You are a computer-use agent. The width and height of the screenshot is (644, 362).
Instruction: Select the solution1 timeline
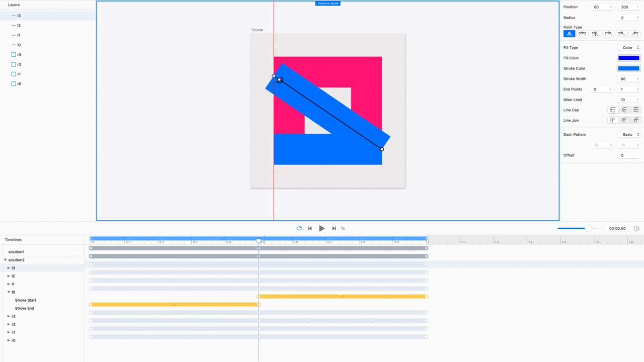coord(16,252)
